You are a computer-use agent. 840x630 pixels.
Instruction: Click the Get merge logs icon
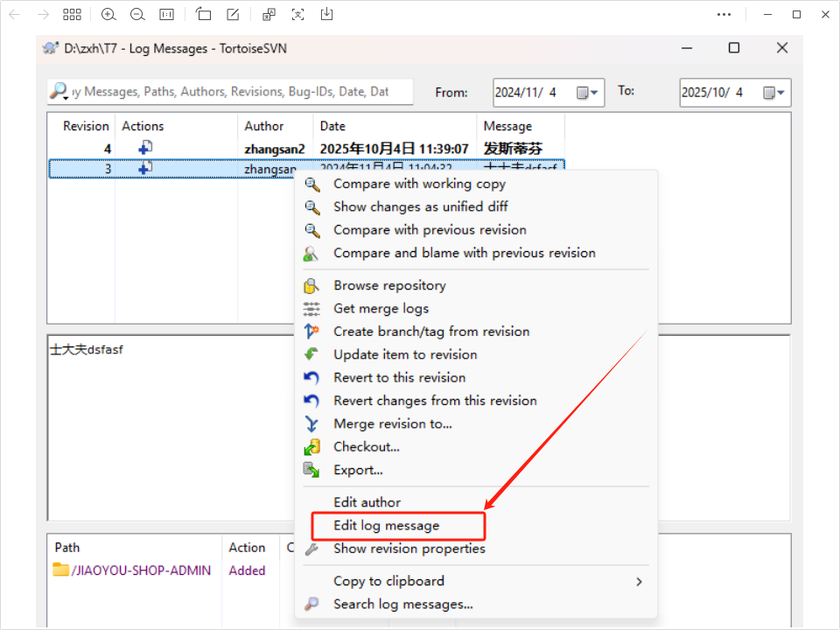[x=311, y=309]
